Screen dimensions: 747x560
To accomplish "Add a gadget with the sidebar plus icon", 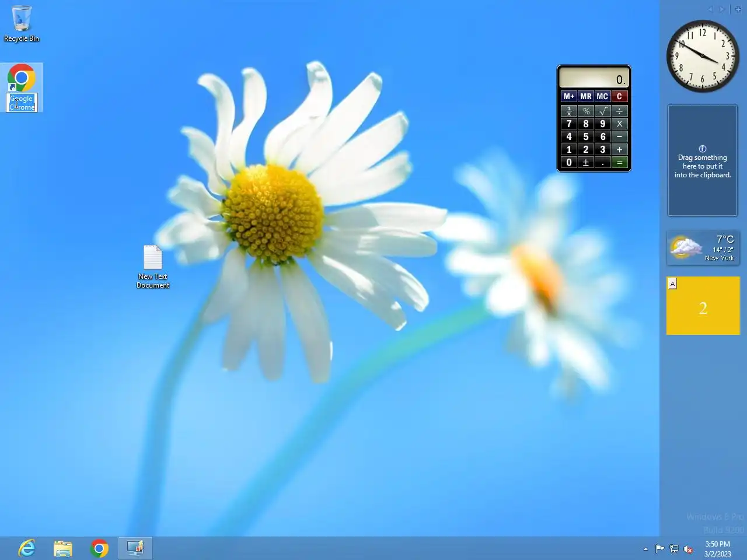I will pos(738,9).
